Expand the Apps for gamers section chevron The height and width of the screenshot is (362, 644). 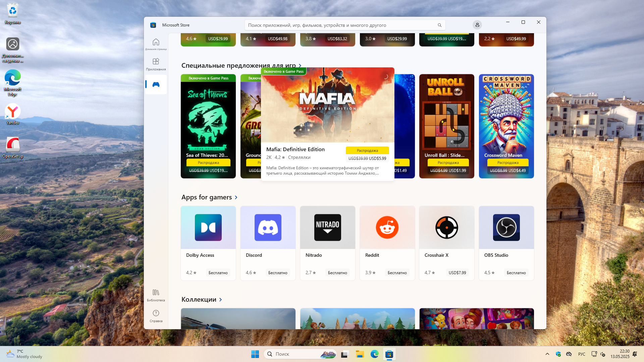pos(236,197)
